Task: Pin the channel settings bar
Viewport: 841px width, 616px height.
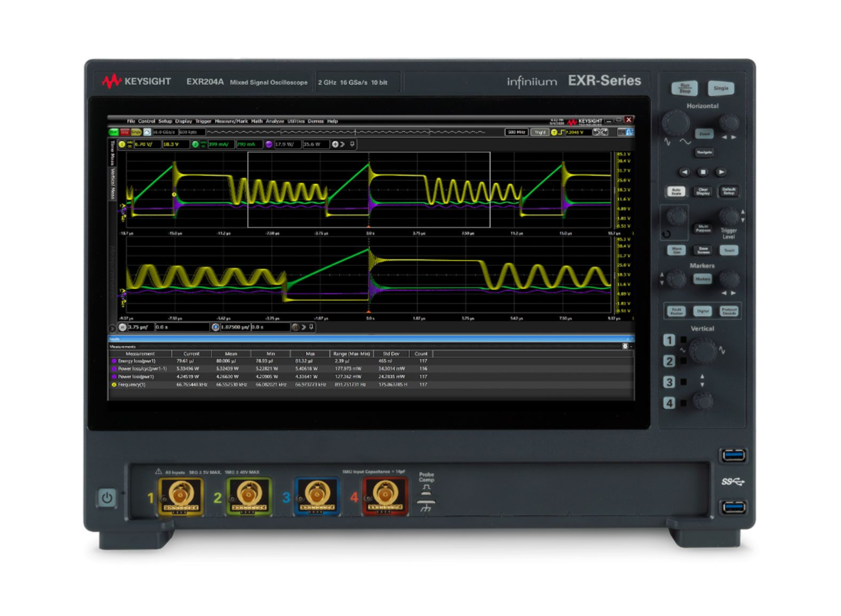Action: point(352,145)
